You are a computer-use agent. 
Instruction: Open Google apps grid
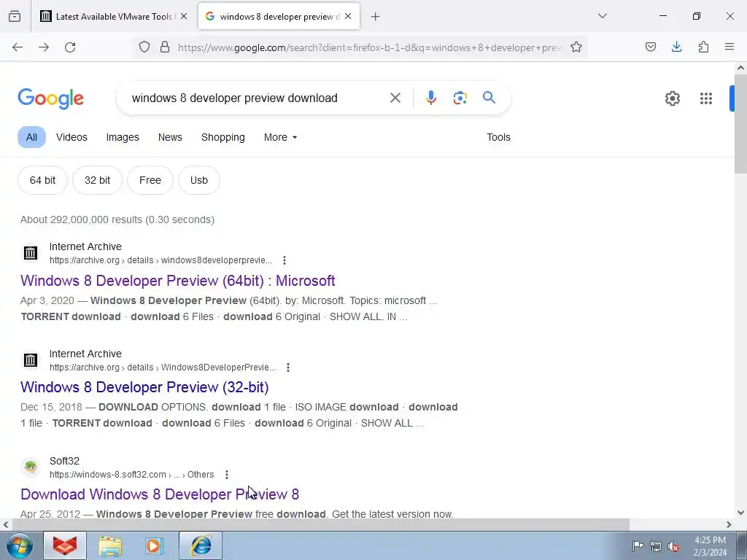tap(706, 98)
